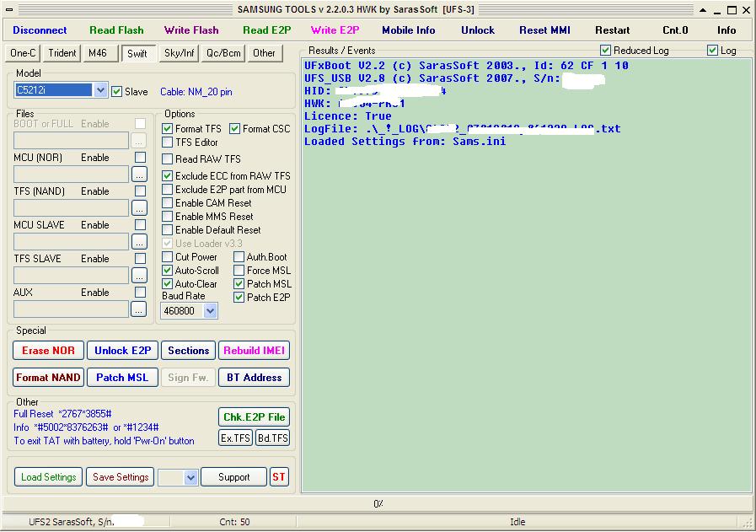This screenshot has height=532, width=756.
Task: Check Enable Default Reset
Action: click(168, 230)
